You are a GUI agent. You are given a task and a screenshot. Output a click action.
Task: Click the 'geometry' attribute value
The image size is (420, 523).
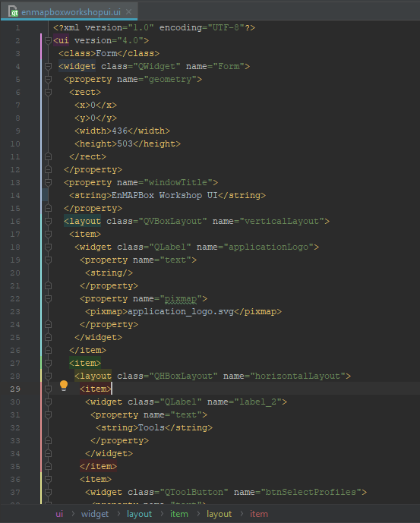tap(170, 80)
